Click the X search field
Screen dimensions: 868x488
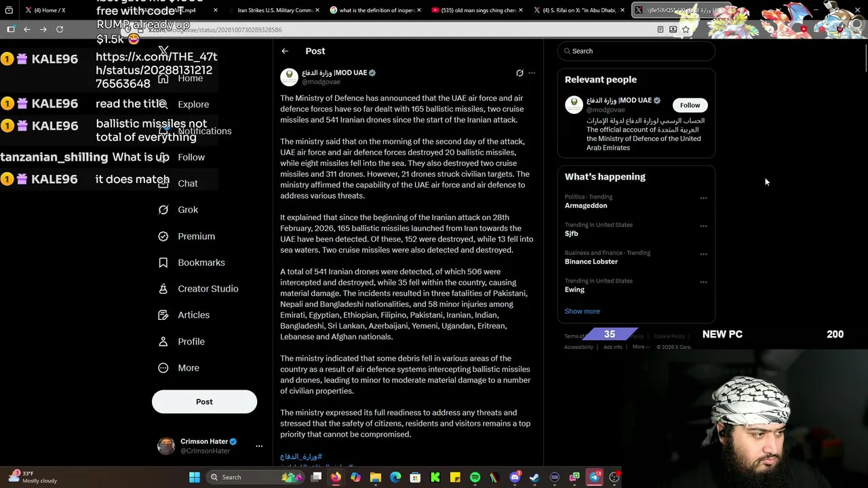[x=636, y=51]
